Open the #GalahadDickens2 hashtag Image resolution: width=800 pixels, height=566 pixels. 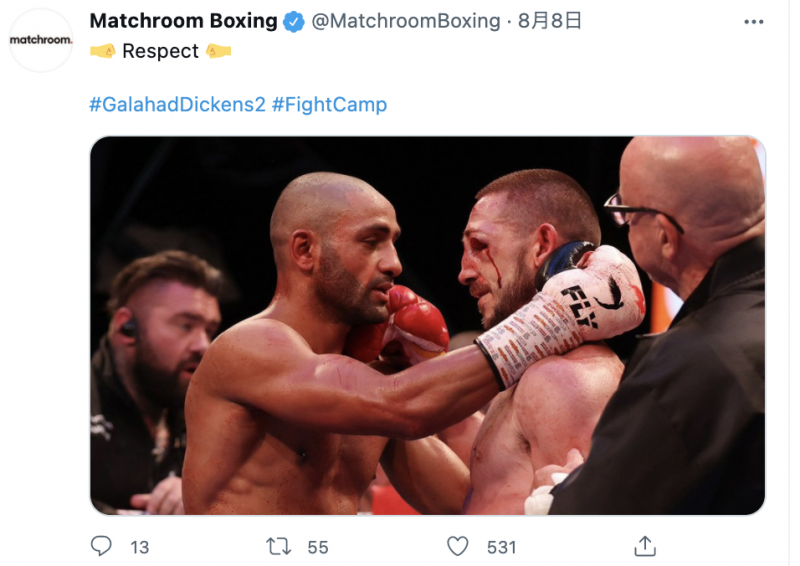[178, 105]
